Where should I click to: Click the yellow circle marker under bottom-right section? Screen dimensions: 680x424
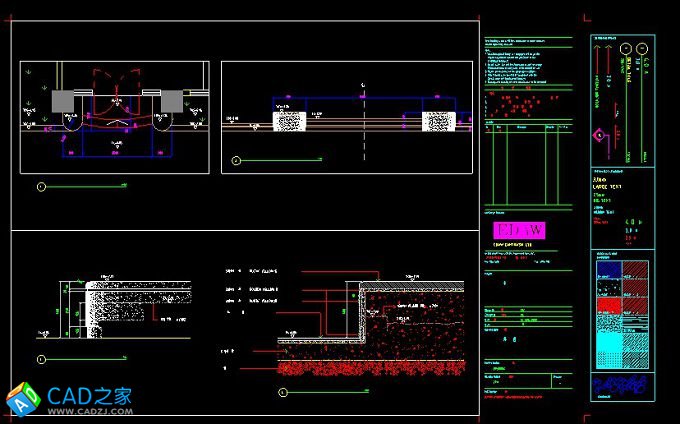223,352
